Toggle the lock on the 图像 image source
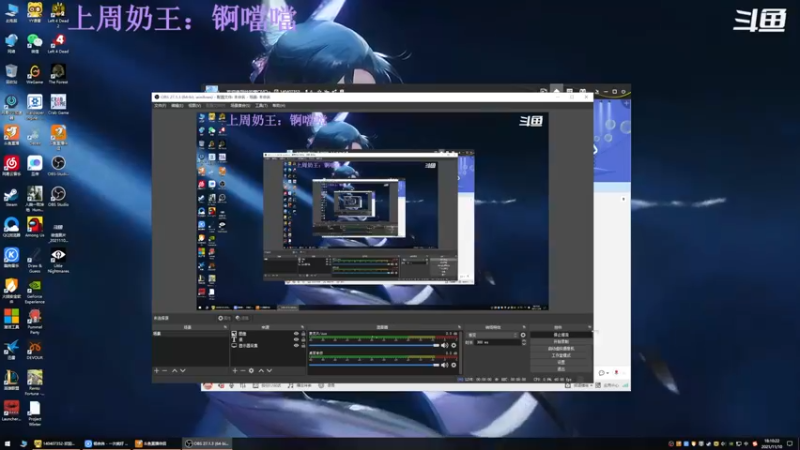800x450 pixels. (x=303, y=333)
